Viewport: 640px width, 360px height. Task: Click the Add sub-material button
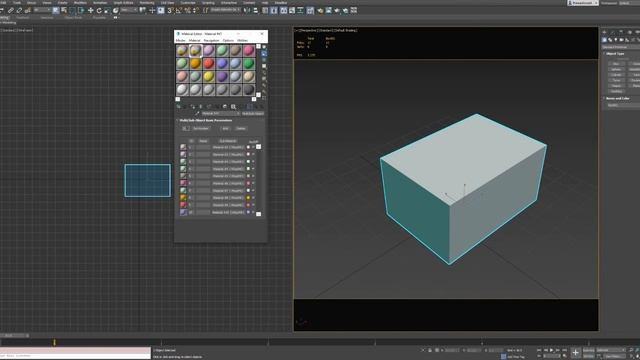click(225, 128)
